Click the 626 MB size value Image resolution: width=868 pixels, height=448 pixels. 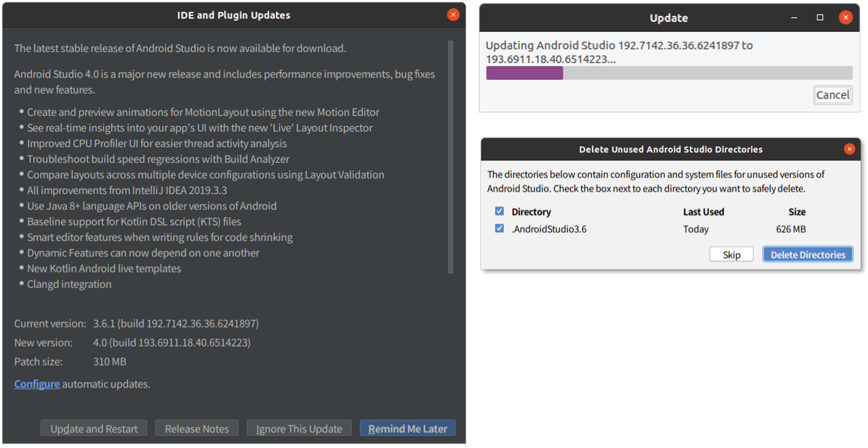point(791,229)
